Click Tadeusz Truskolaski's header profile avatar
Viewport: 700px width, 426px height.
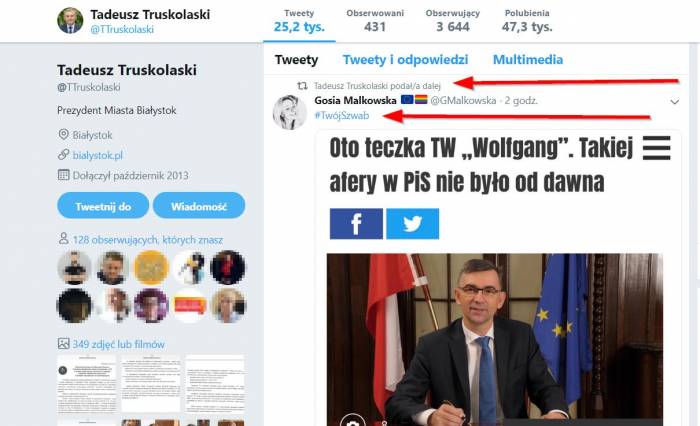(x=70, y=21)
